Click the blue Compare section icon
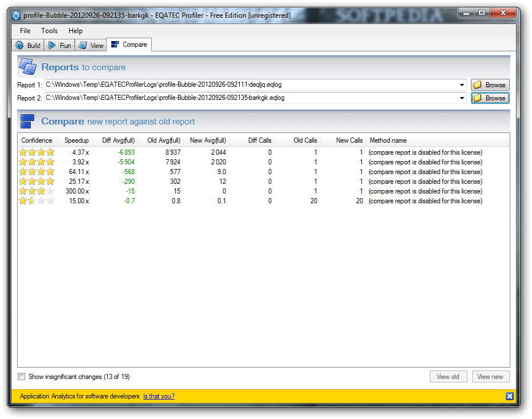Viewport: 532px width, 419px height. (x=27, y=121)
